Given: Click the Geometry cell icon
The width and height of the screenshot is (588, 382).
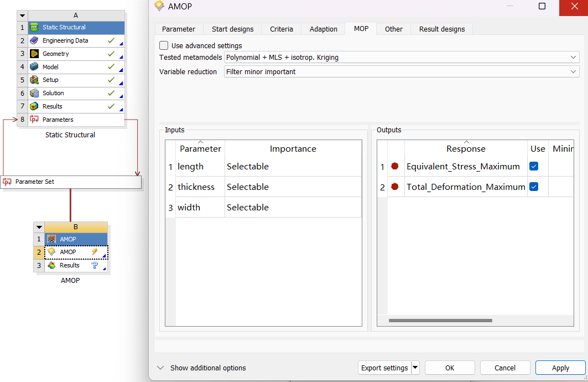Looking at the screenshot, I should point(34,54).
